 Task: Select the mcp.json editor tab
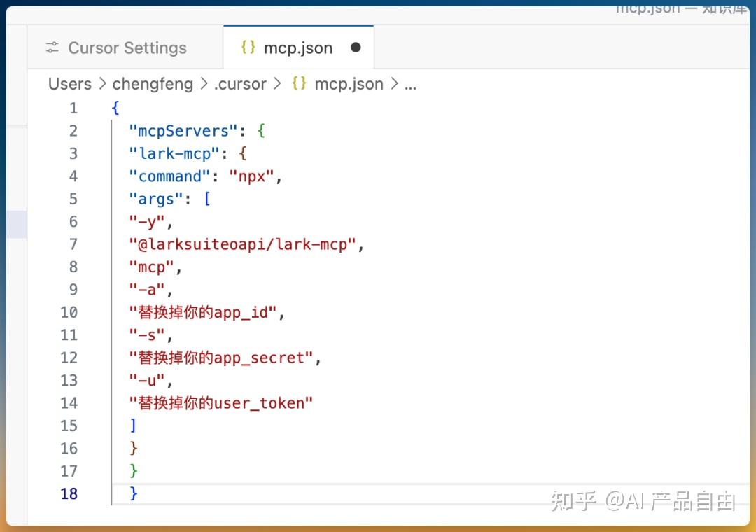(298, 48)
